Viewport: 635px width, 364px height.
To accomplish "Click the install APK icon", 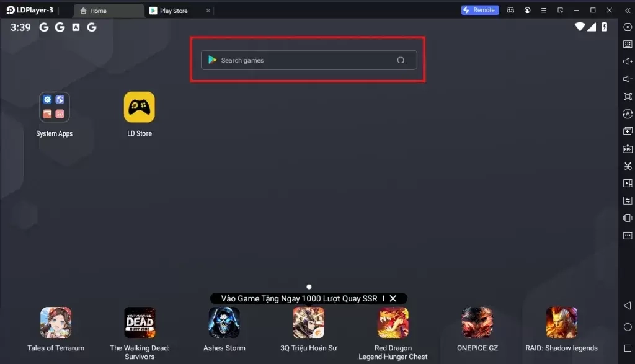I will 628,149.
